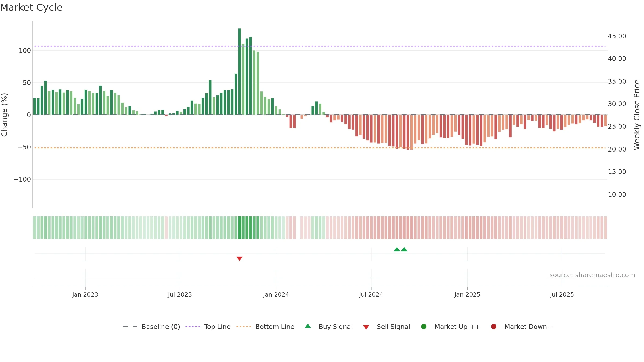Click the Jan 2024 axis label

276,294
